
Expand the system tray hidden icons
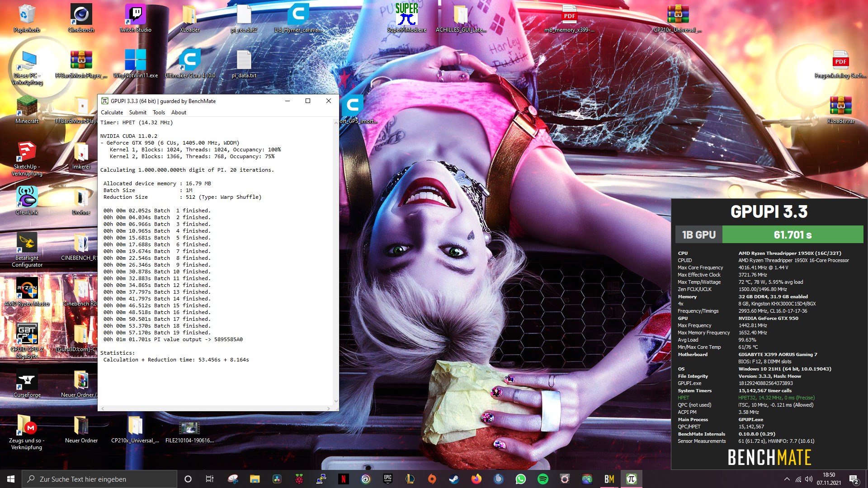[787, 479]
